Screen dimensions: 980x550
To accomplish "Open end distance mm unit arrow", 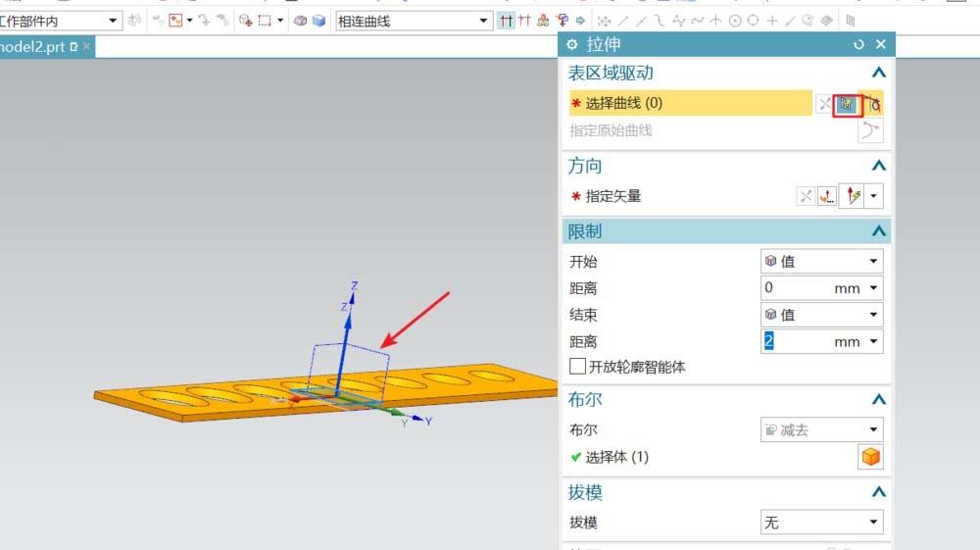I will [x=873, y=341].
